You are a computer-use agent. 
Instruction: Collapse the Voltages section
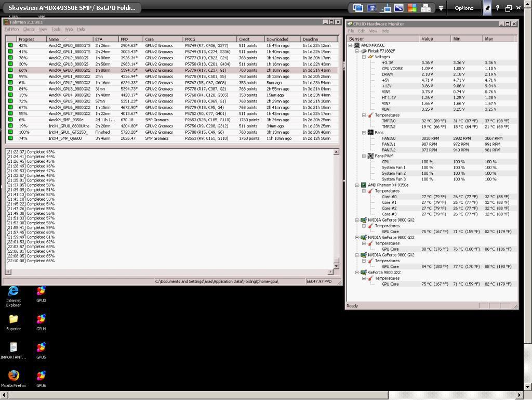pyautogui.click(x=364, y=57)
